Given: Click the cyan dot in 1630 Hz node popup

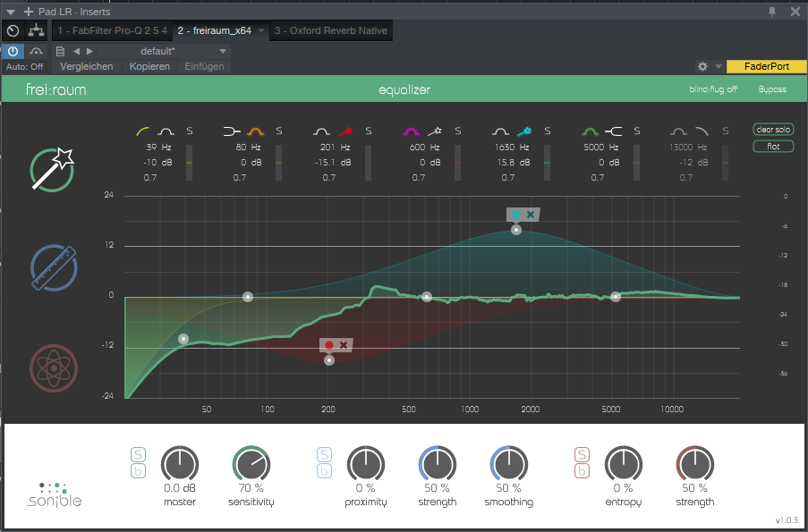Looking at the screenshot, I should [516, 215].
